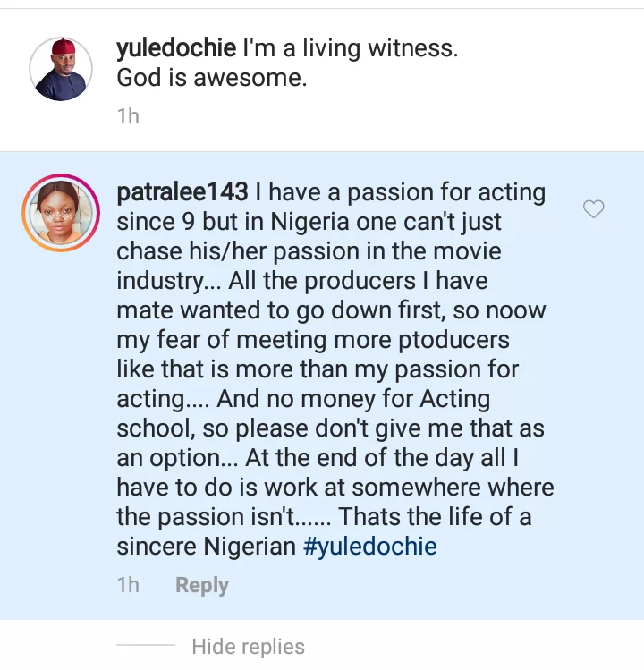Screen dimensions: 644x670
Task: Open yuledochie's profile picture
Action: point(61,69)
